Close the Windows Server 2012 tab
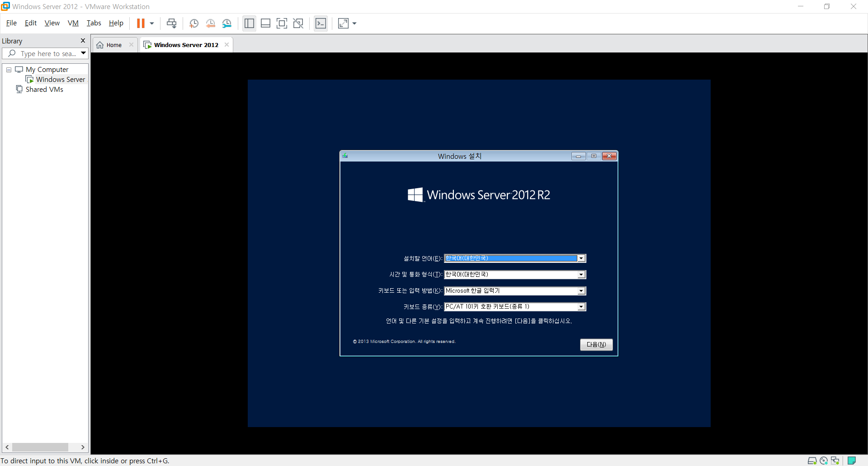Viewport: 868px width, 466px height. (x=227, y=45)
